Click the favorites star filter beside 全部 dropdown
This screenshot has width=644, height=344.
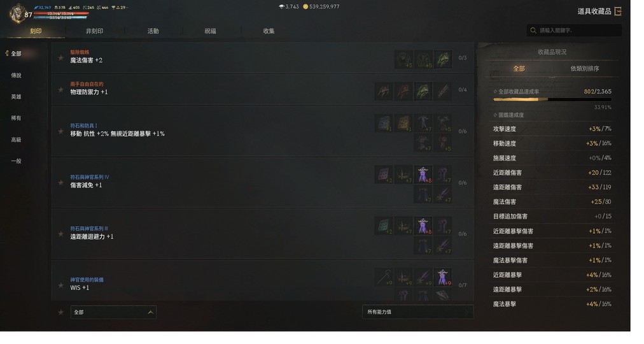pyautogui.click(x=61, y=312)
